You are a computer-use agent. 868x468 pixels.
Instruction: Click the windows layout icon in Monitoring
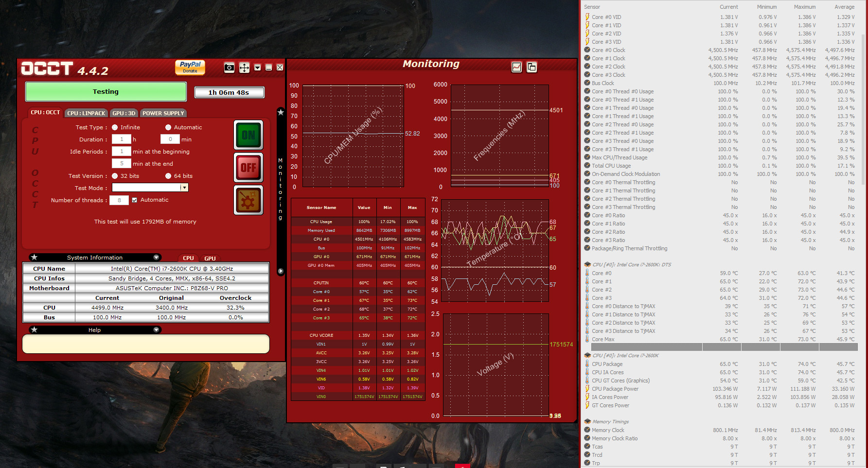tap(531, 67)
